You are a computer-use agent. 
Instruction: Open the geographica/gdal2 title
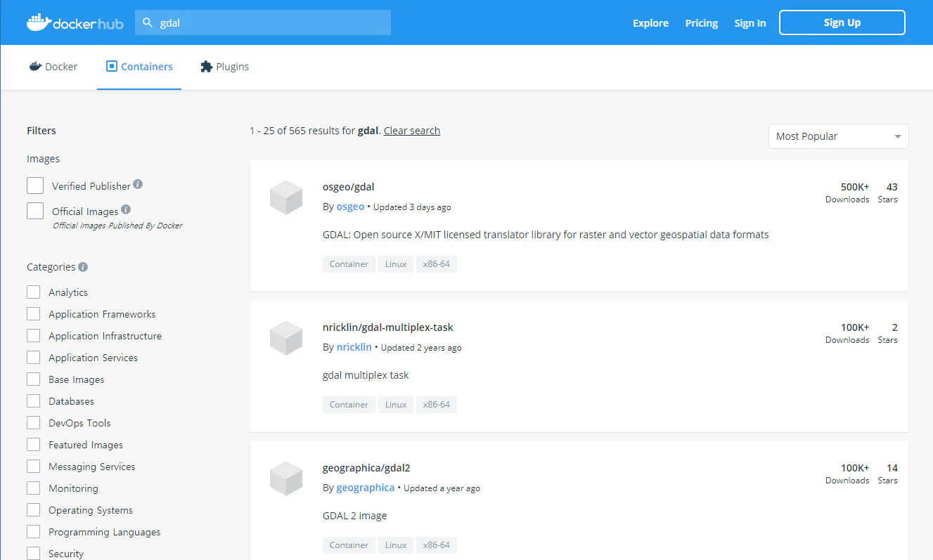point(366,468)
